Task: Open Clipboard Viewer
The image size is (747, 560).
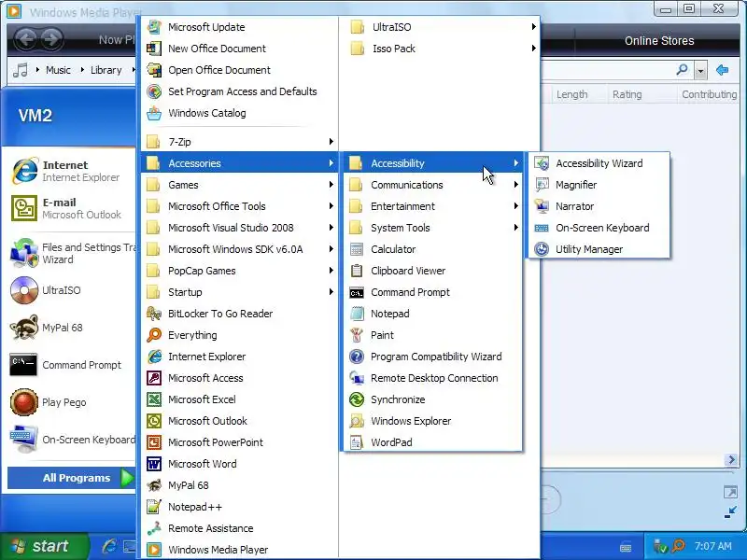Action: point(432,271)
